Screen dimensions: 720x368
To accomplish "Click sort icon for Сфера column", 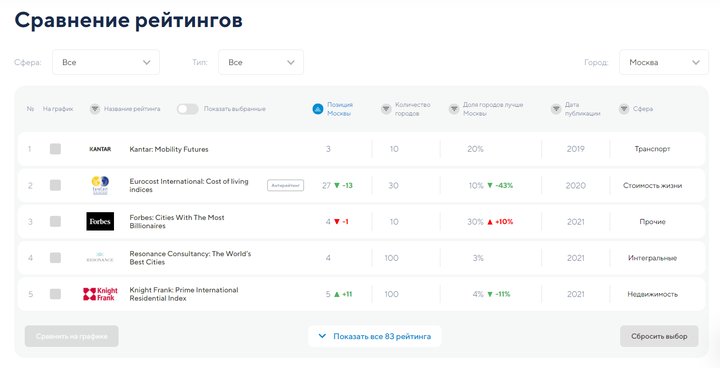I will [624, 109].
